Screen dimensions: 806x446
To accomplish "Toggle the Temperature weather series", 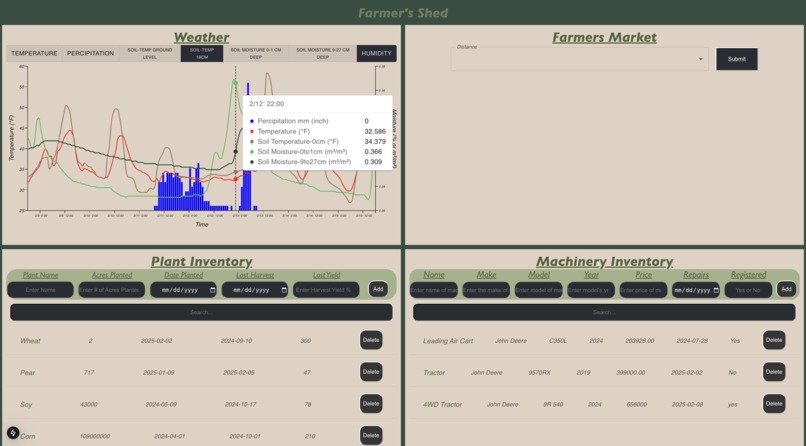I will (x=34, y=53).
